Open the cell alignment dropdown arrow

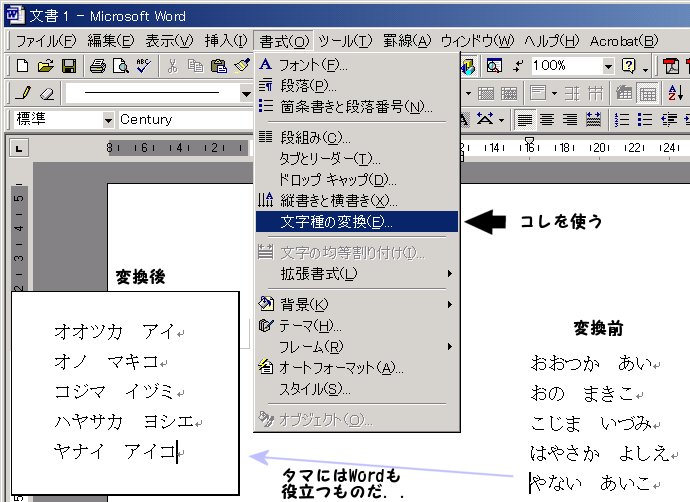(x=554, y=93)
